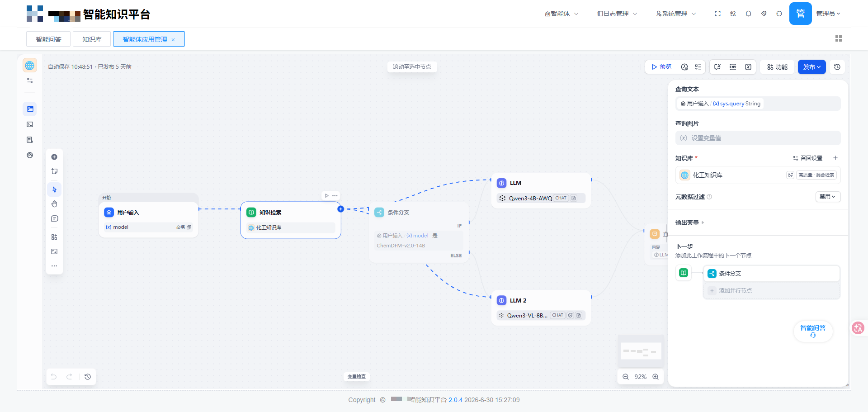The width and height of the screenshot is (868, 412).
Task: Switch to hand pan mode
Action: click(54, 204)
